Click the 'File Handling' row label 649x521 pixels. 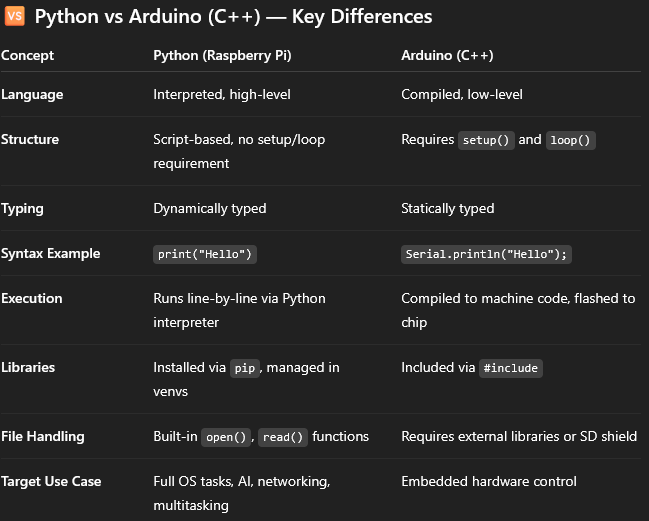(x=43, y=437)
